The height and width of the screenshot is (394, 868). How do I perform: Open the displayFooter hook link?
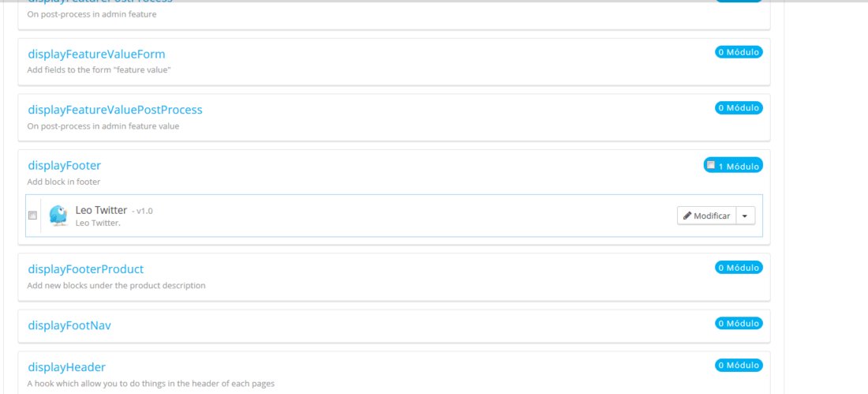pyautogui.click(x=64, y=165)
